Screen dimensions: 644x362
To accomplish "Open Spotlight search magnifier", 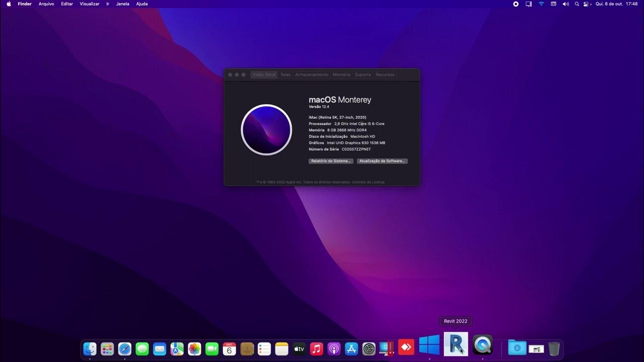I will tap(577, 4).
